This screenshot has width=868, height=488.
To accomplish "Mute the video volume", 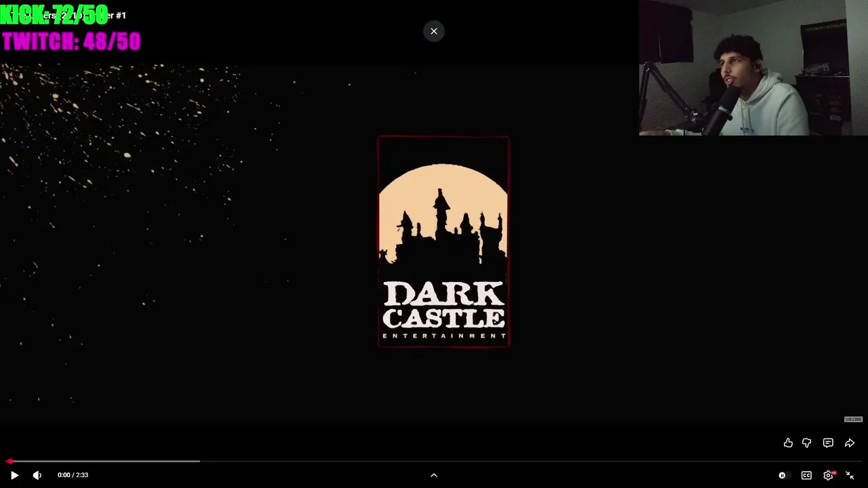I will click(x=37, y=475).
